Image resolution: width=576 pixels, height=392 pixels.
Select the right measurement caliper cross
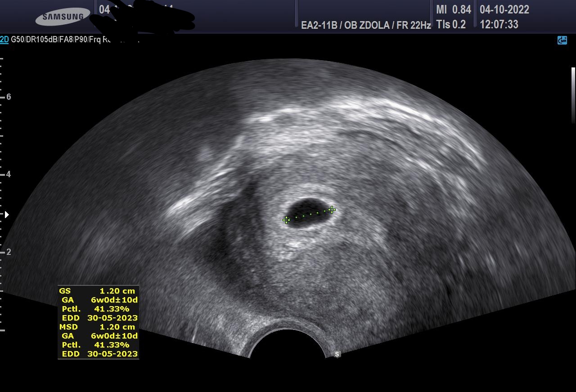(x=332, y=209)
